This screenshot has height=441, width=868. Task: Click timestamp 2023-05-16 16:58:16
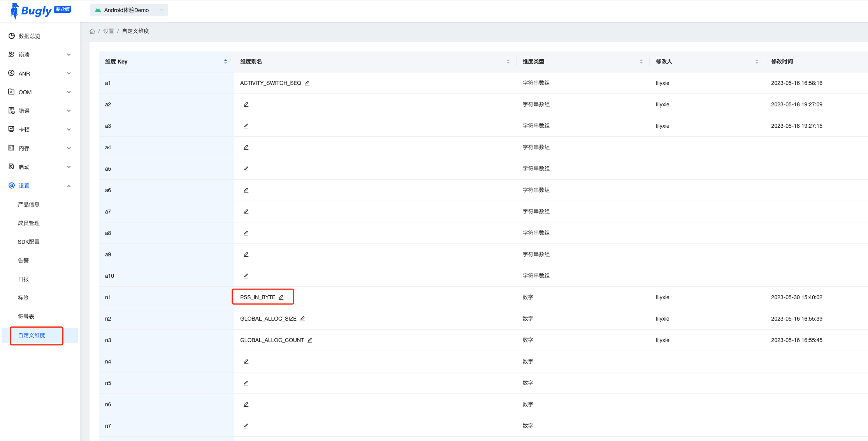[797, 83]
